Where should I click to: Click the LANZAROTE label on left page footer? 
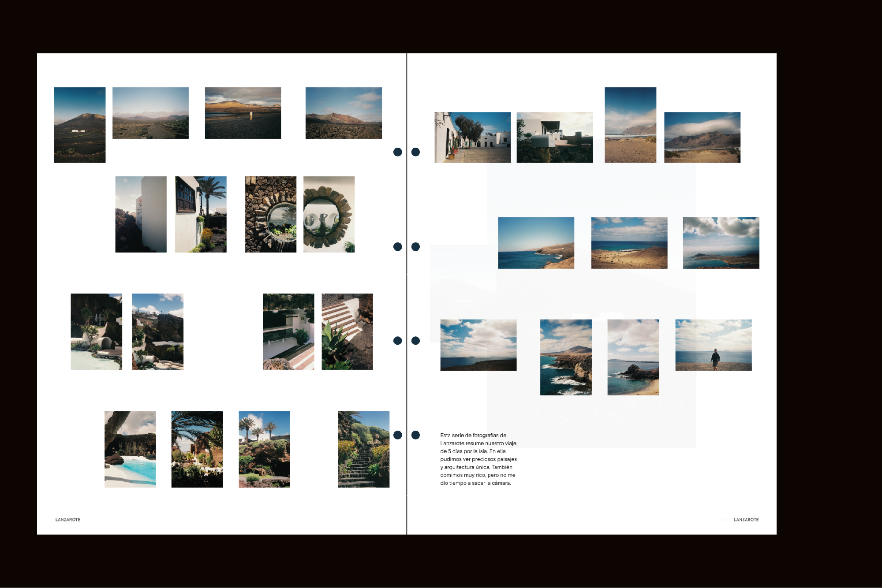(x=68, y=520)
